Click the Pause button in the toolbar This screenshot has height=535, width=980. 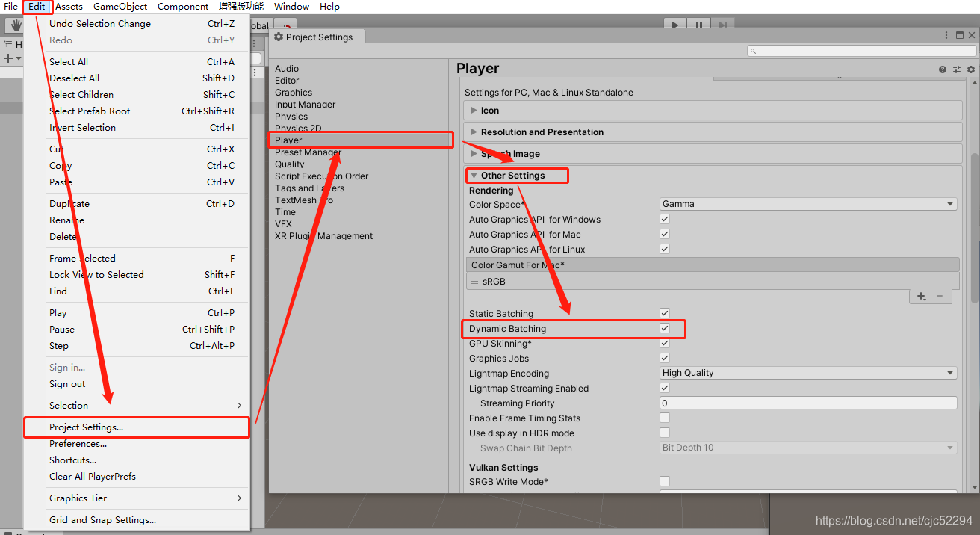coord(699,25)
